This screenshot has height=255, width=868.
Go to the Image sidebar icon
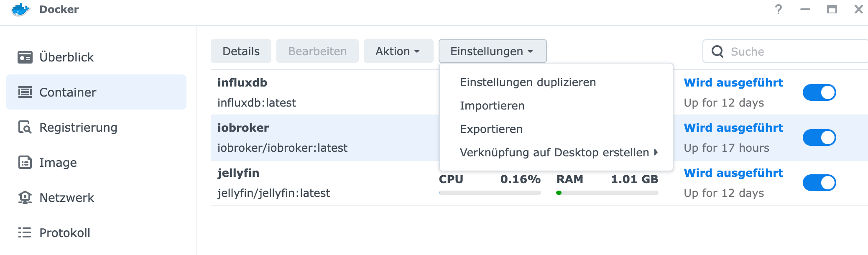tap(25, 162)
